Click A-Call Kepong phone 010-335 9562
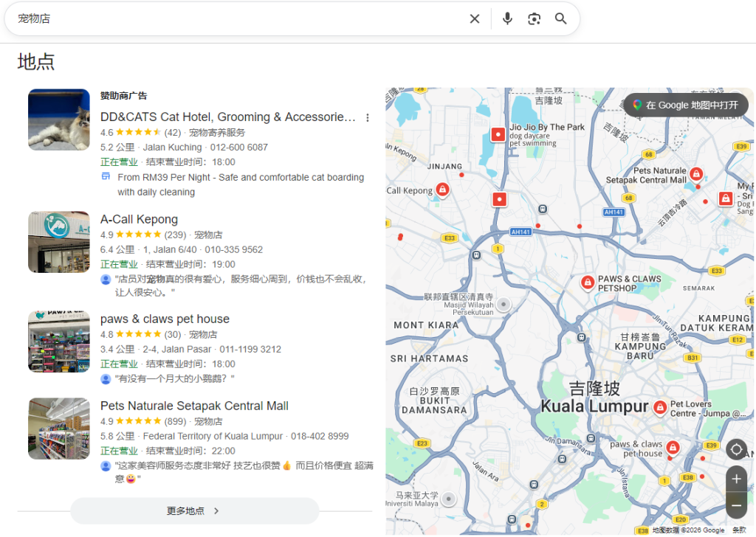Viewport: 756px width, 537px height. (x=234, y=249)
